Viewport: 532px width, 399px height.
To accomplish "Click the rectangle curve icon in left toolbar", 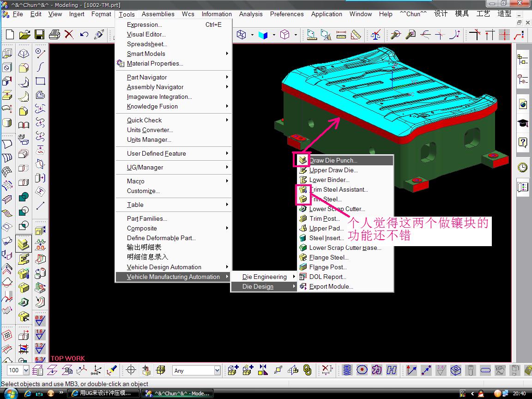I will (40, 81).
